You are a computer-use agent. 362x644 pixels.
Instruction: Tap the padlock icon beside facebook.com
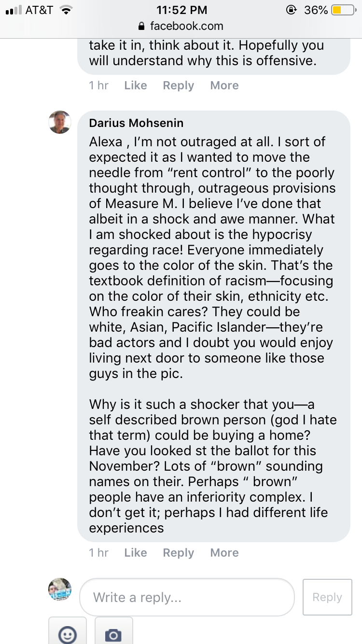pyautogui.click(x=141, y=26)
